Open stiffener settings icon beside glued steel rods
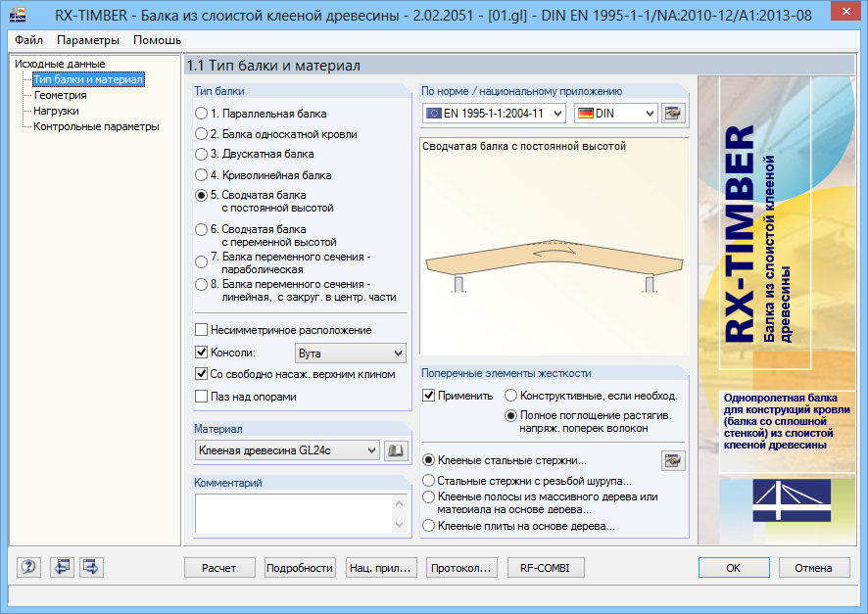868x614 pixels. point(673,460)
